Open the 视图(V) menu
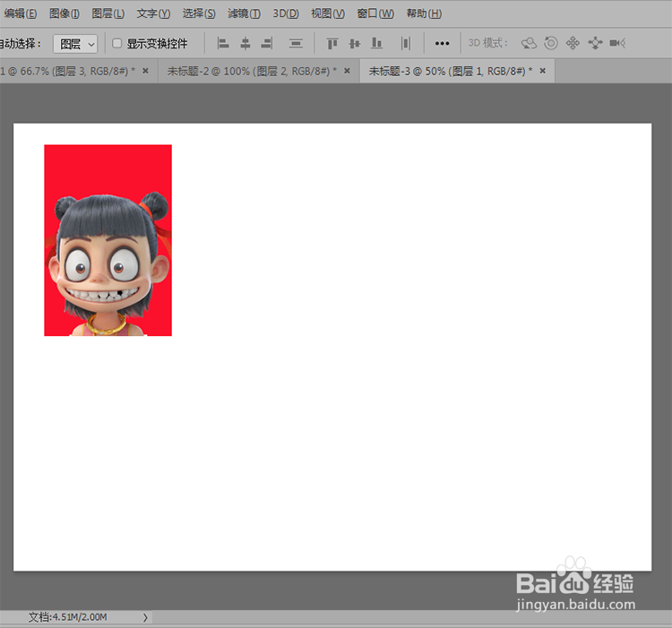Image resolution: width=672 pixels, height=628 pixels. 328,13
